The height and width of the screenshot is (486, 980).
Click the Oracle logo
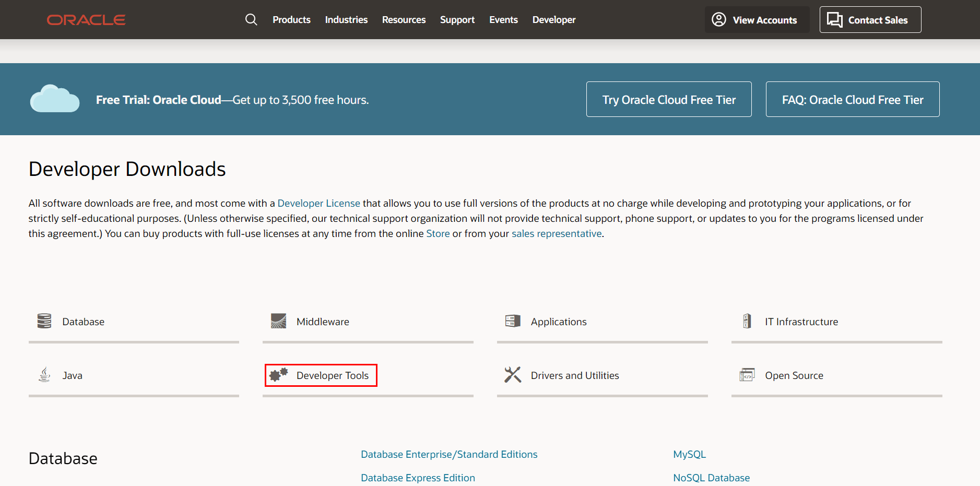coord(86,20)
